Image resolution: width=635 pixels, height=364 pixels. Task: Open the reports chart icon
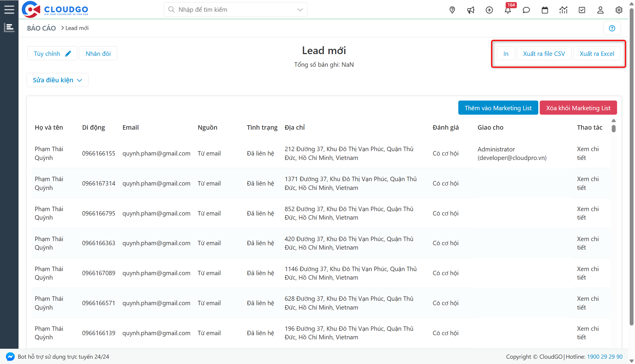(563, 10)
